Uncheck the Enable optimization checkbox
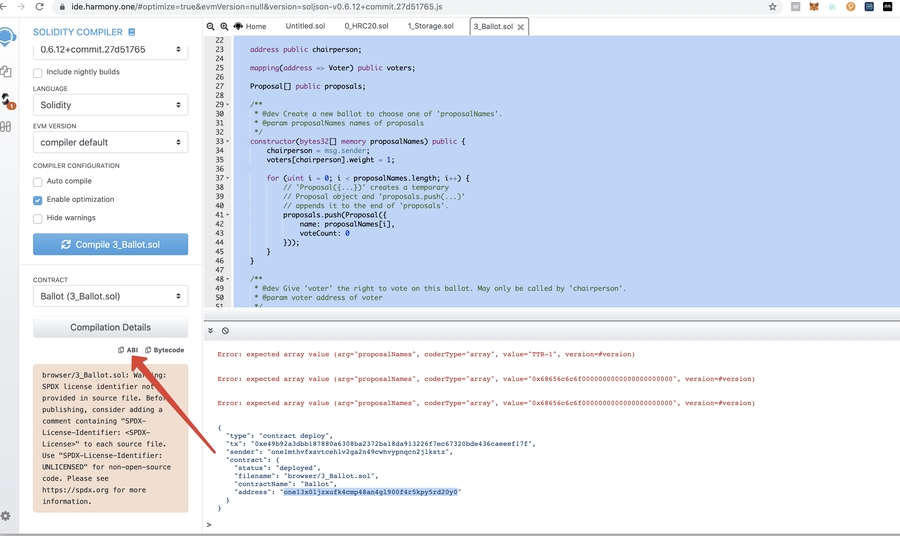This screenshot has height=536, width=900. 38,200
